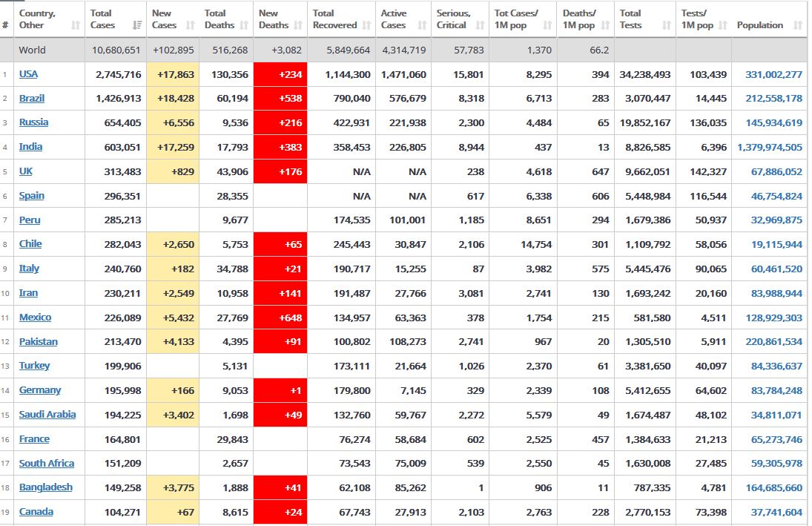Go to the Spain country page

click(32, 195)
